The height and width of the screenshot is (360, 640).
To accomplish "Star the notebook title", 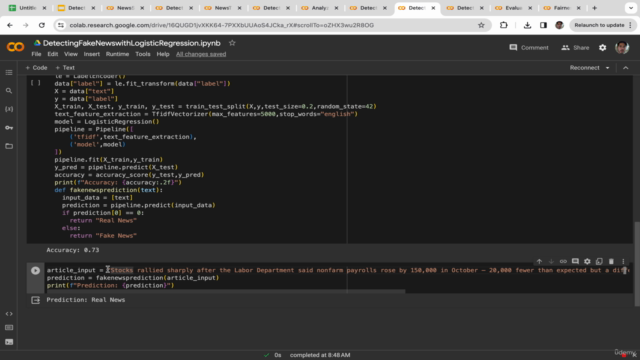I will [x=232, y=43].
